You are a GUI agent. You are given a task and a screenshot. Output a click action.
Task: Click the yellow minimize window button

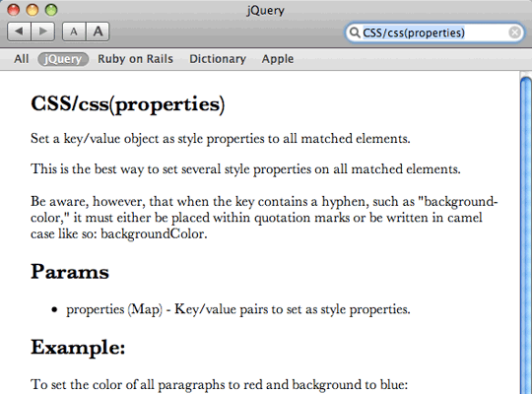(x=33, y=10)
